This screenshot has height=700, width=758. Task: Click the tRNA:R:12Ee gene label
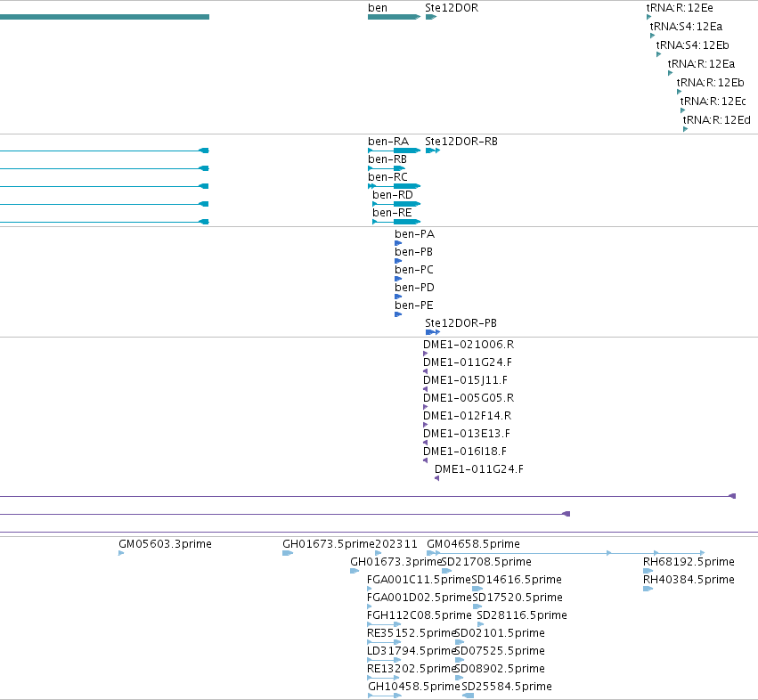pos(680,8)
